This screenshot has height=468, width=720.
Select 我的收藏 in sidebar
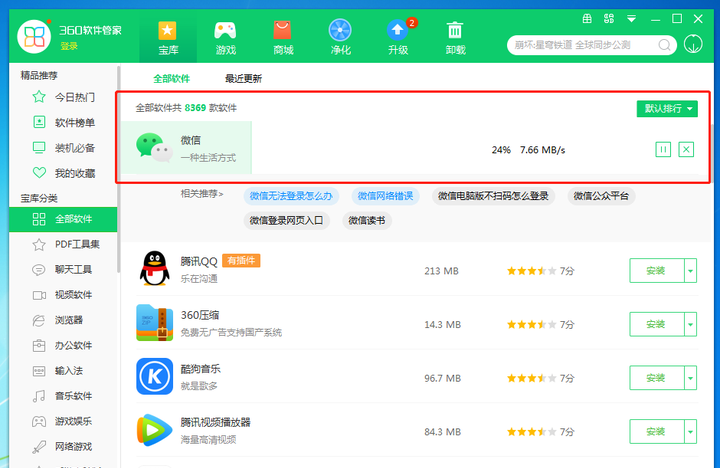coord(63,173)
